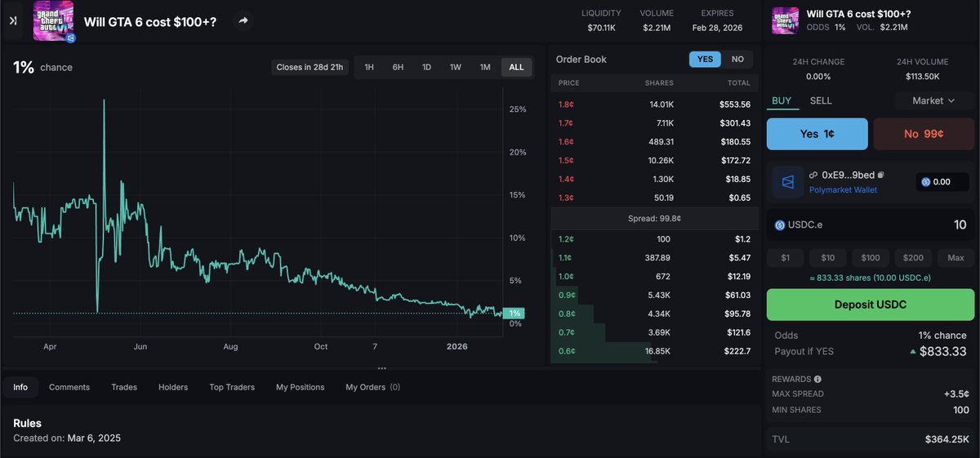Click the 0.8¢ bid row
The image size is (980, 458).
[654, 313]
